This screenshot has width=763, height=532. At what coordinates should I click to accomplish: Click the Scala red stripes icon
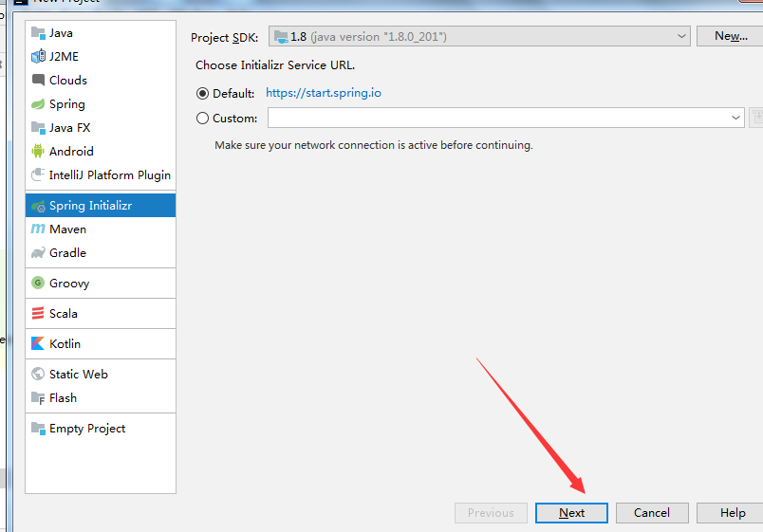(38, 313)
